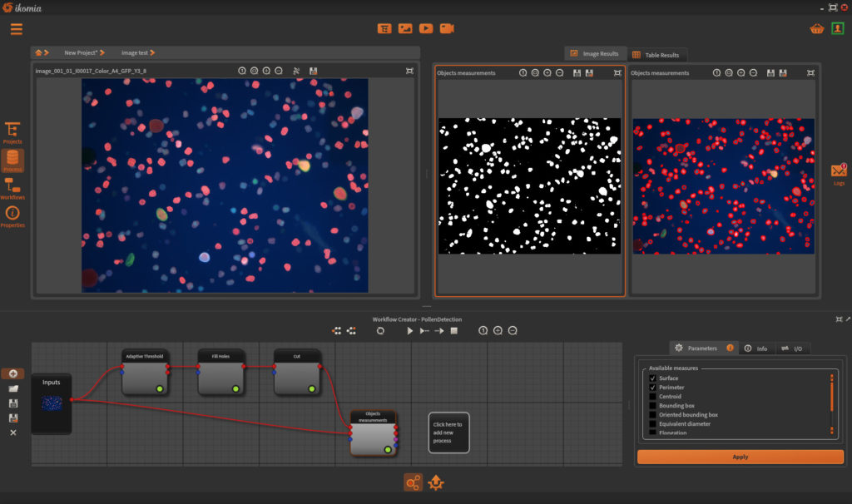Image resolution: width=852 pixels, height=504 pixels.
Task: Enable the Centroid measure checkbox
Action: click(653, 397)
